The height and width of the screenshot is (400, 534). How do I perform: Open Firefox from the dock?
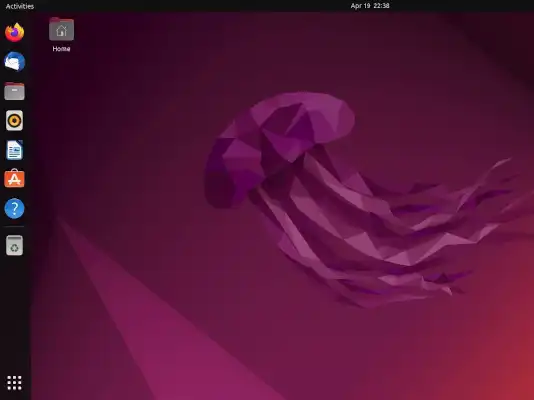(x=14, y=33)
